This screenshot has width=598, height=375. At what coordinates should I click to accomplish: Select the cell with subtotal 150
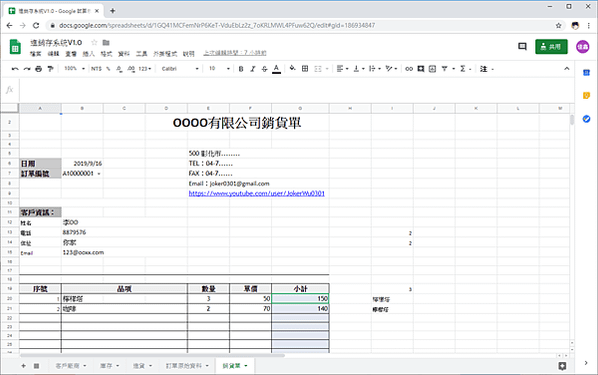click(x=300, y=298)
